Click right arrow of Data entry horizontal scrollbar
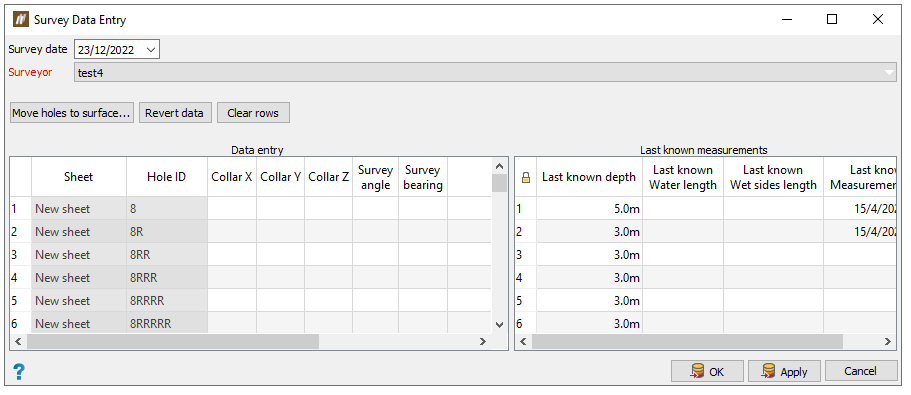Viewport: 911px width, 395px height. click(483, 342)
